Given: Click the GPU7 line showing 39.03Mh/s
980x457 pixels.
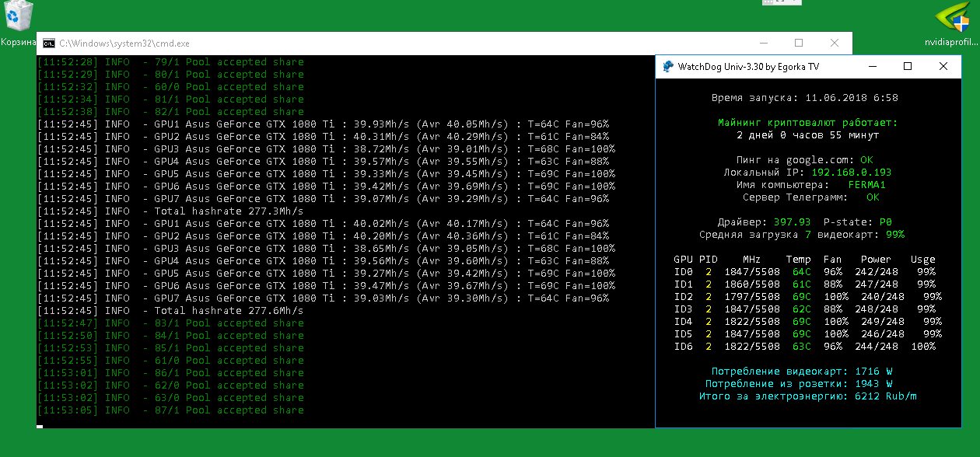Looking at the screenshot, I should (323, 298).
